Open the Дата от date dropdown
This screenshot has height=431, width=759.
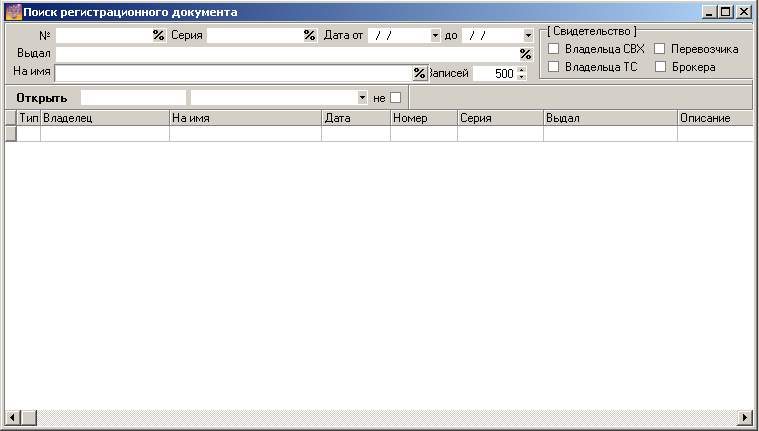(x=435, y=35)
